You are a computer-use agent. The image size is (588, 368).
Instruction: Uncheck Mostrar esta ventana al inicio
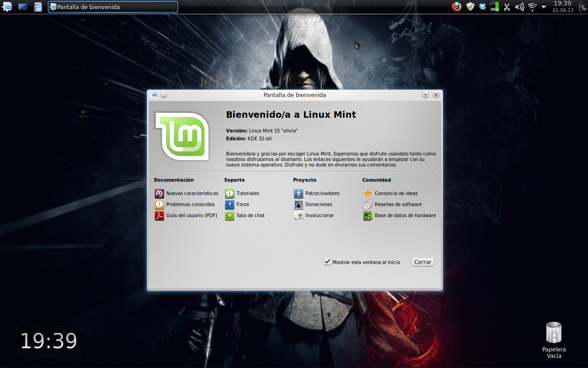[327, 261]
